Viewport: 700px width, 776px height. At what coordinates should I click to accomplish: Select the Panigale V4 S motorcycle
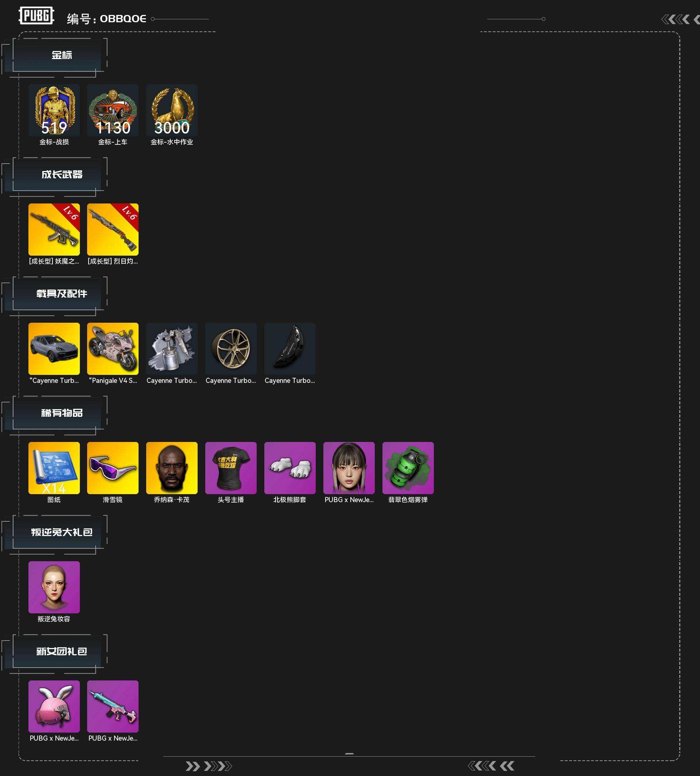113,349
